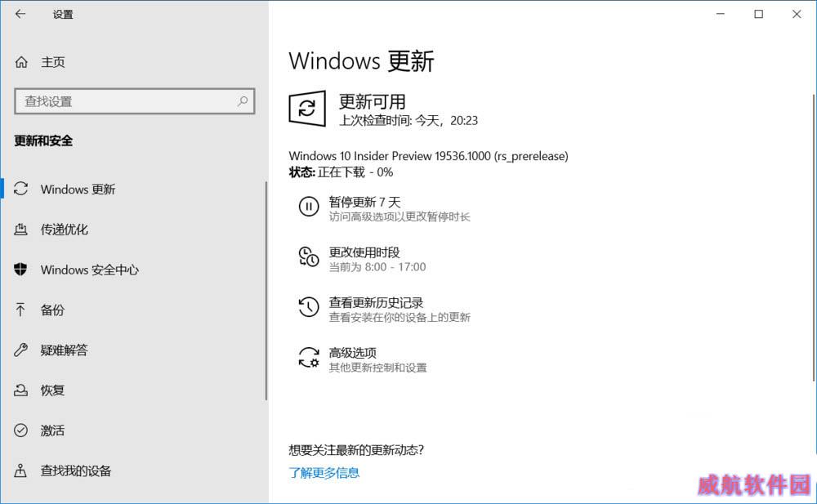Open 查找我的设备 page
The height and width of the screenshot is (504, 817).
[76, 471]
